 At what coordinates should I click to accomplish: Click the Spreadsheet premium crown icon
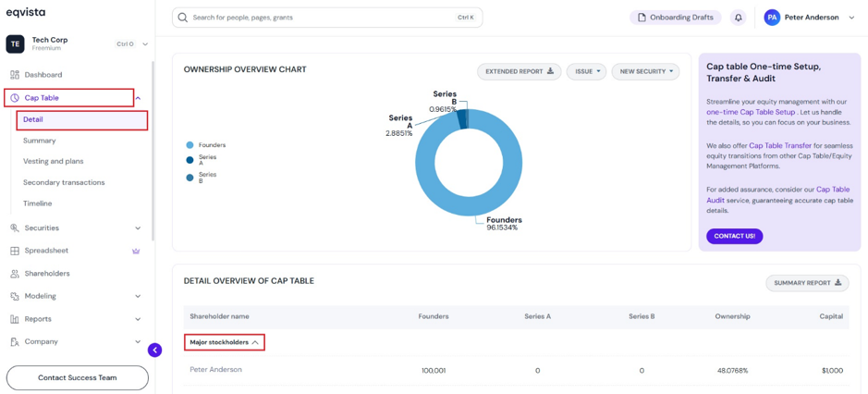136,251
